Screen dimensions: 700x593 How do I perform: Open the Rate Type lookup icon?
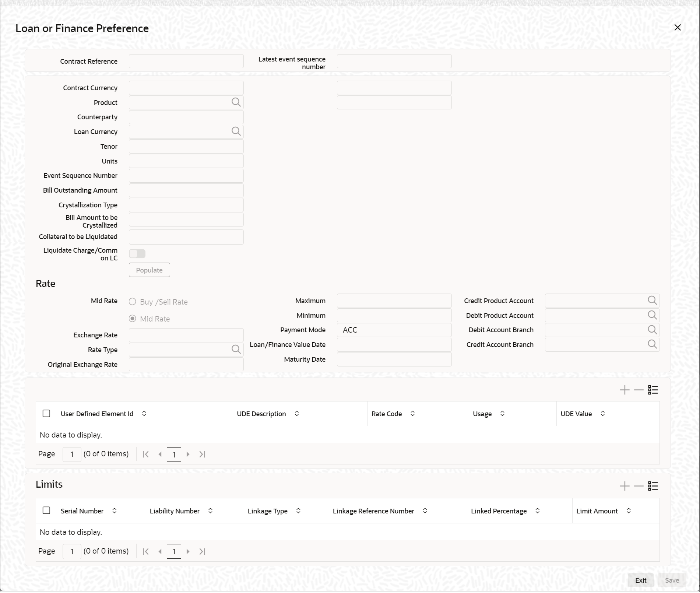[236, 349]
